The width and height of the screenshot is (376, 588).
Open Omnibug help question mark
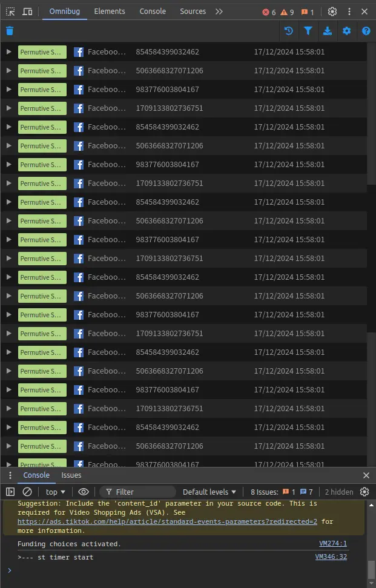(x=366, y=31)
